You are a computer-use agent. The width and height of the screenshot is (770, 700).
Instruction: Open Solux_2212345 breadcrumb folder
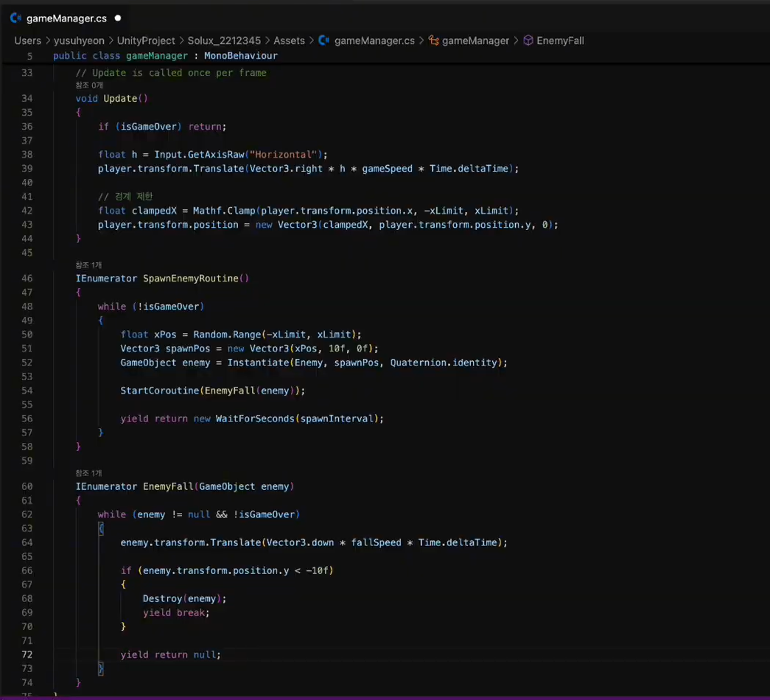[x=224, y=41]
